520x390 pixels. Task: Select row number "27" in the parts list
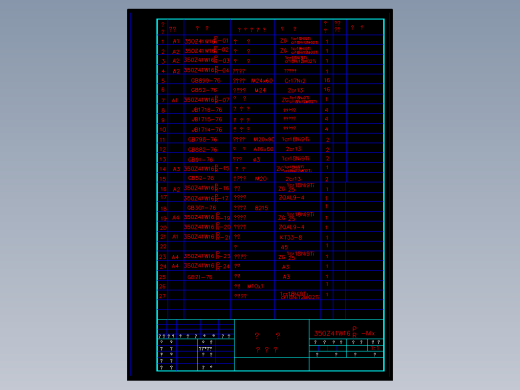tap(162, 296)
